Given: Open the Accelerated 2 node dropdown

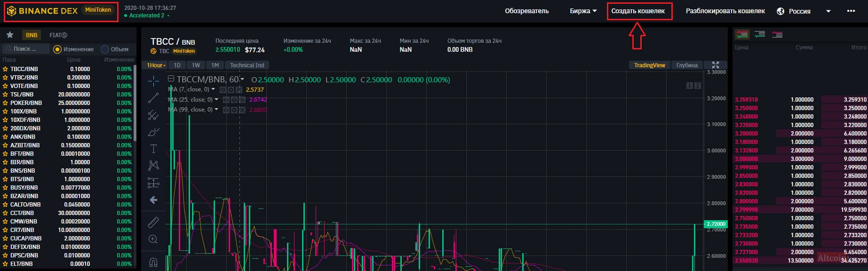Looking at the screenshot, I should pos(146,16).
